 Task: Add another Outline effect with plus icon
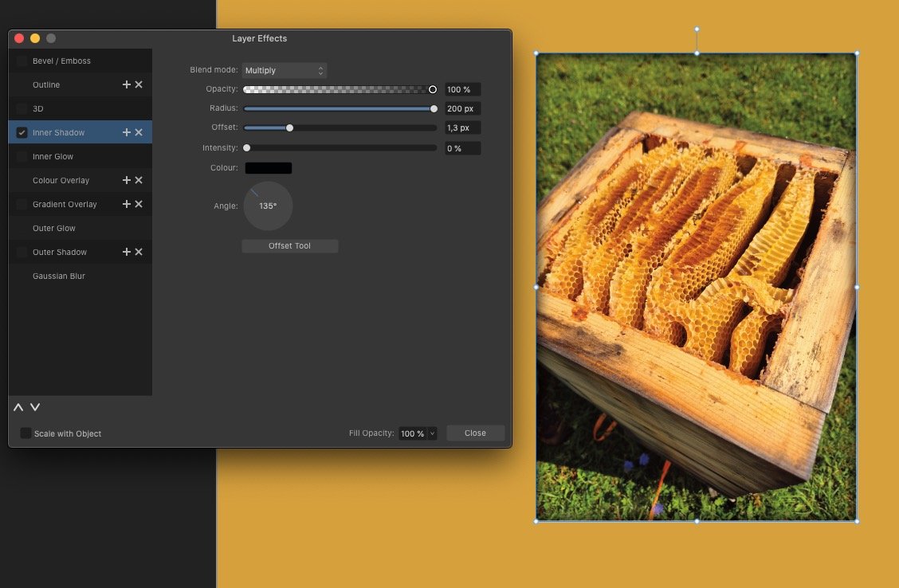(127, 84)
